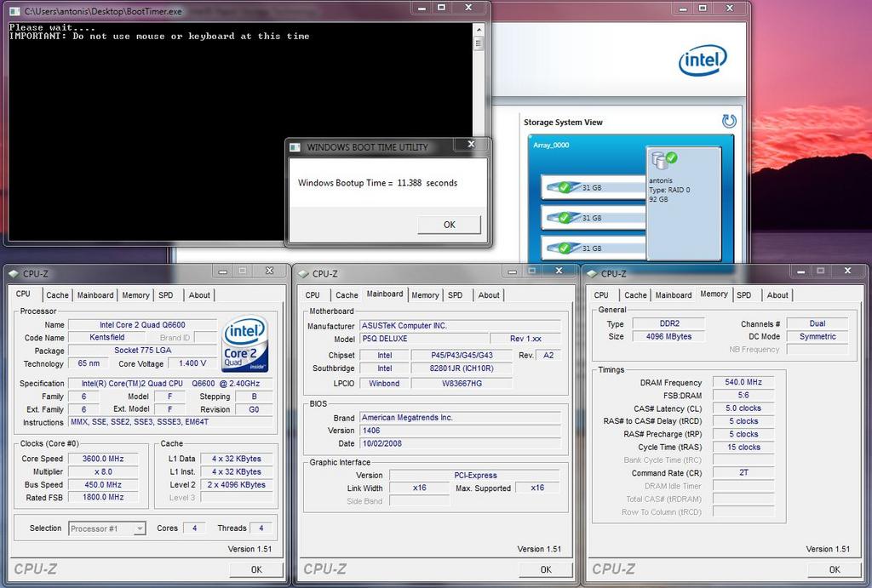Click the Intel logo in the storage window
872x588 pixels.
point(703,60)
